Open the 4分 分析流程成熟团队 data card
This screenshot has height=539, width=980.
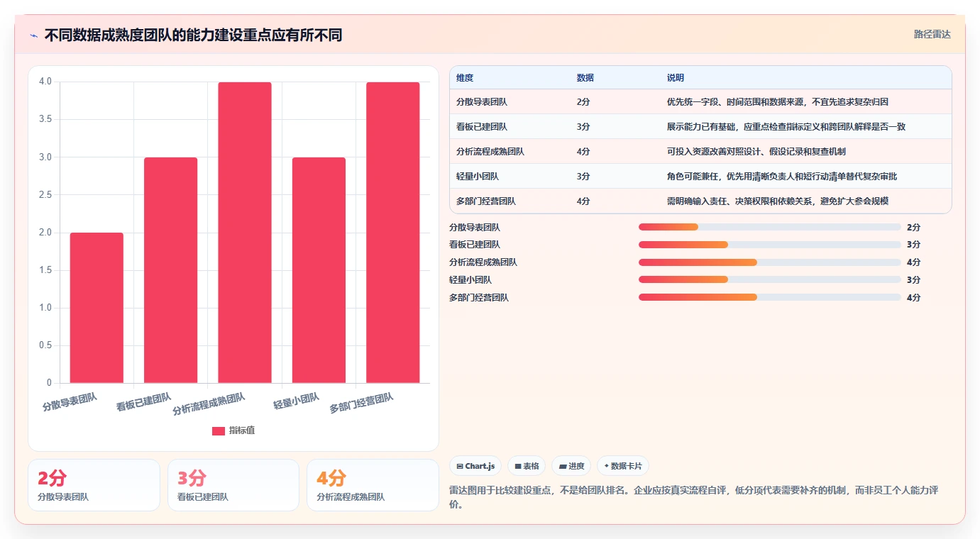(373, 485)
